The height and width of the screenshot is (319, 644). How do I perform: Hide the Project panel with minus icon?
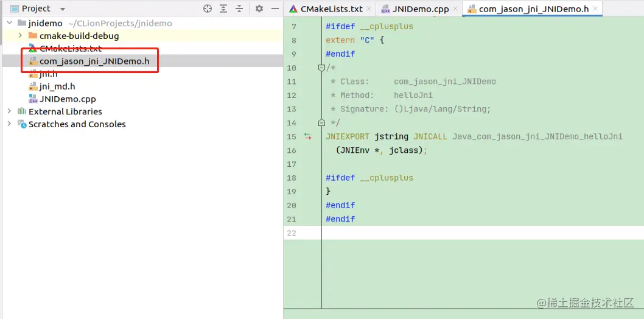[x=274, y=9]
